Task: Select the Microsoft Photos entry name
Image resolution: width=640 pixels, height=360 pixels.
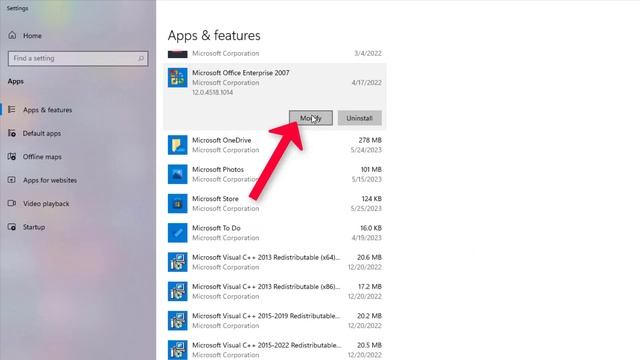Action: click(218, 169)
